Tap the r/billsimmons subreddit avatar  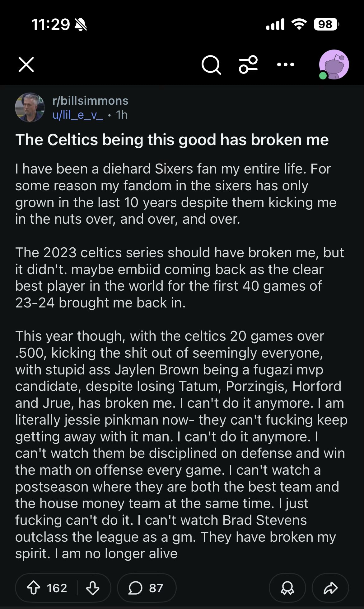click(x=30, y=107)
